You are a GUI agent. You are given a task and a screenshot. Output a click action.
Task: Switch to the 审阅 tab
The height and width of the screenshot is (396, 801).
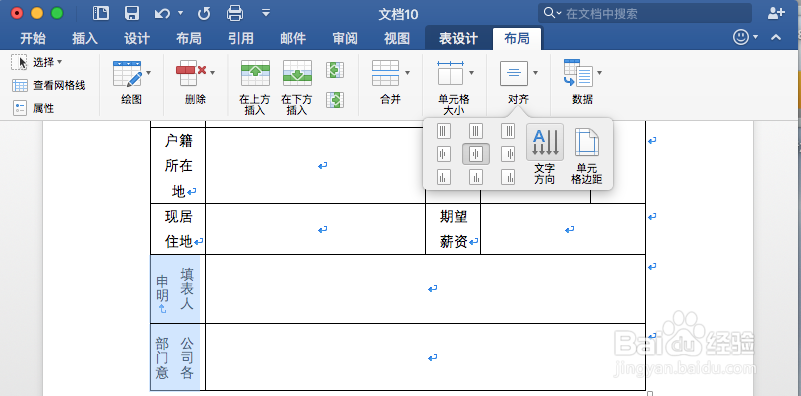[x=345, y=38]
